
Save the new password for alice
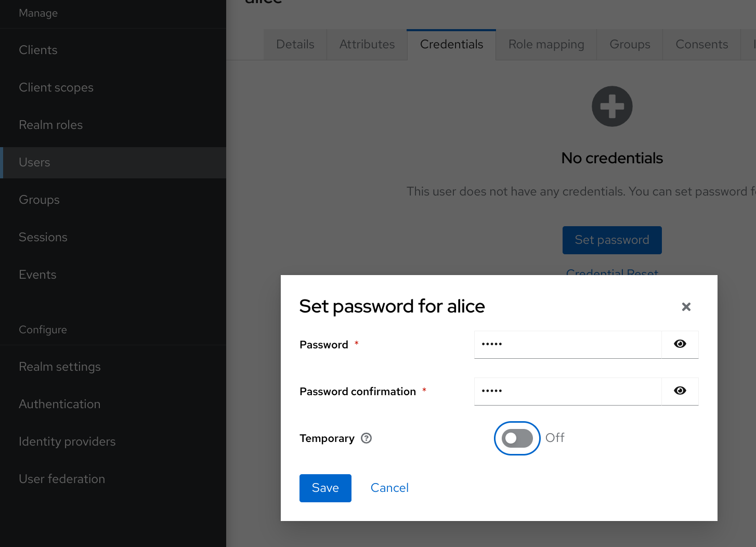(325, 488)
